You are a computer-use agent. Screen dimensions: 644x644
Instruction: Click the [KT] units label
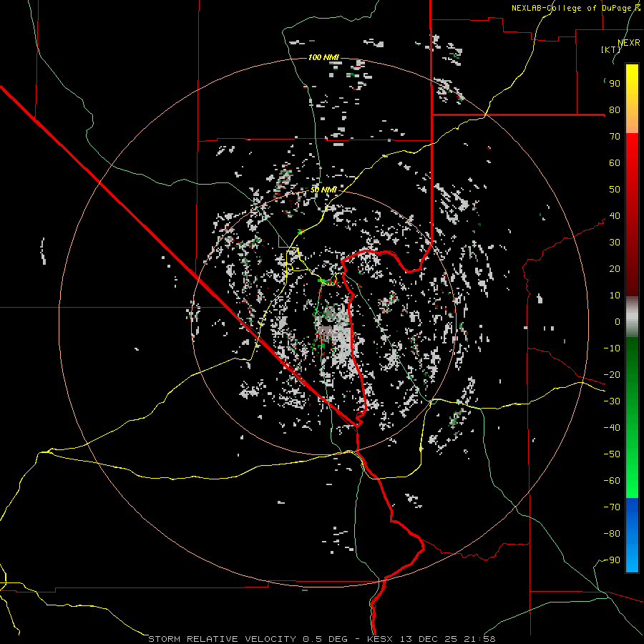[611, 49]
